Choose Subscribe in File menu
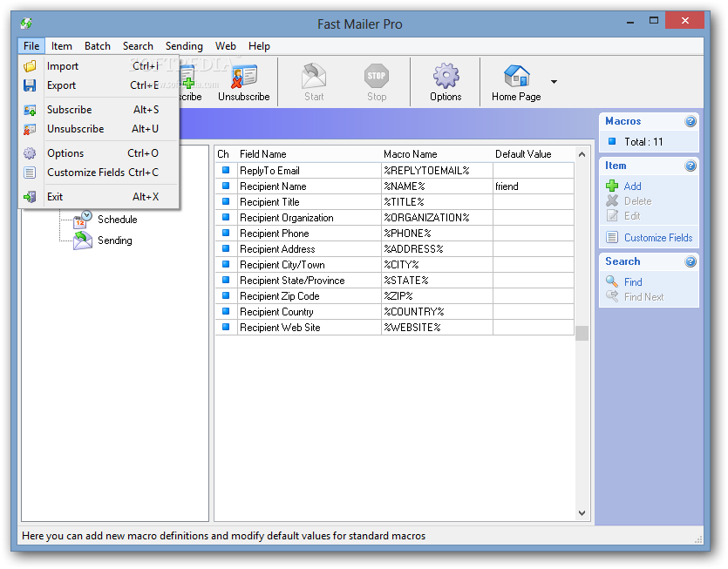 tap(99, 110)
